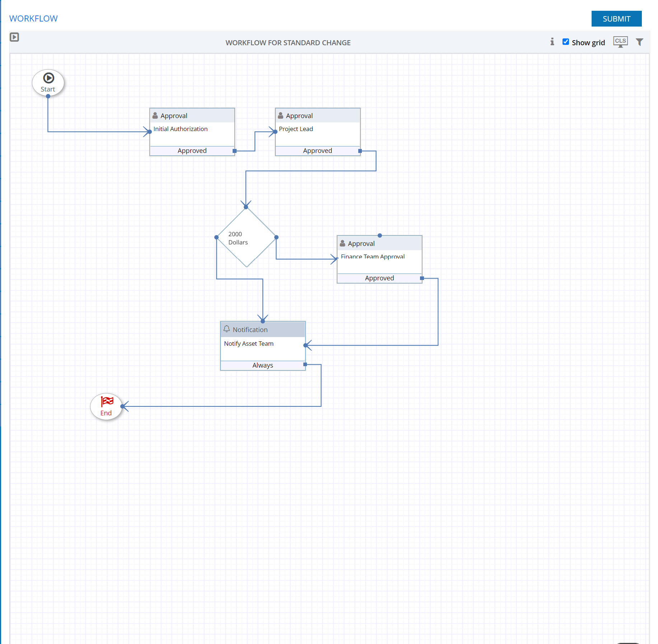Expand the side panel with the play-box icon

click(14, 37)
